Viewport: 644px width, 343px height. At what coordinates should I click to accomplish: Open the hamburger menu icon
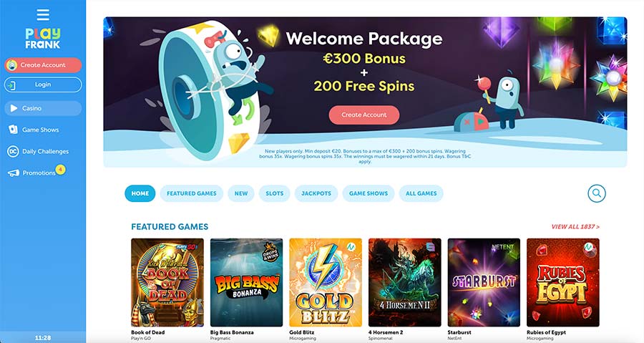pos(43,15)
